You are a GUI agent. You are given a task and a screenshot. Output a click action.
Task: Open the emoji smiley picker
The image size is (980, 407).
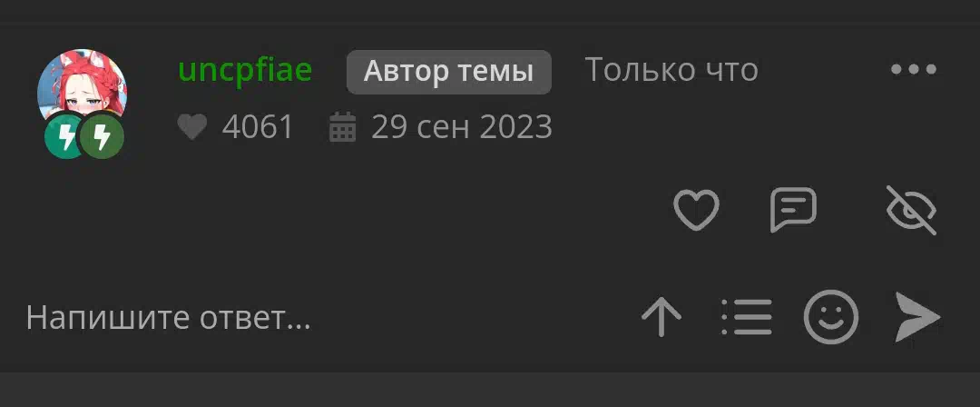[830, 317]
